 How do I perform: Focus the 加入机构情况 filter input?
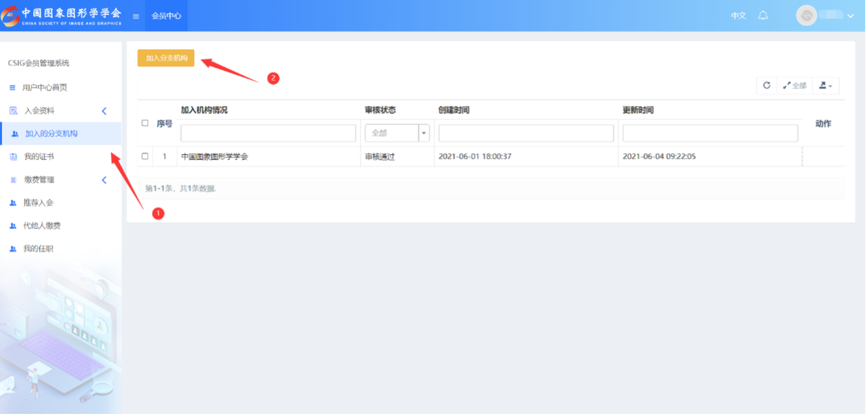click(x=268, y=133)
